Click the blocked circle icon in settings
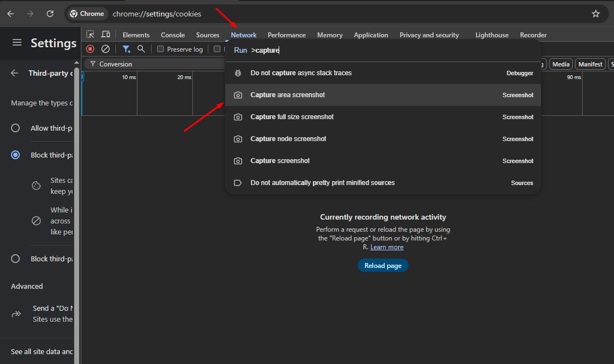 (x=36, y=221)
